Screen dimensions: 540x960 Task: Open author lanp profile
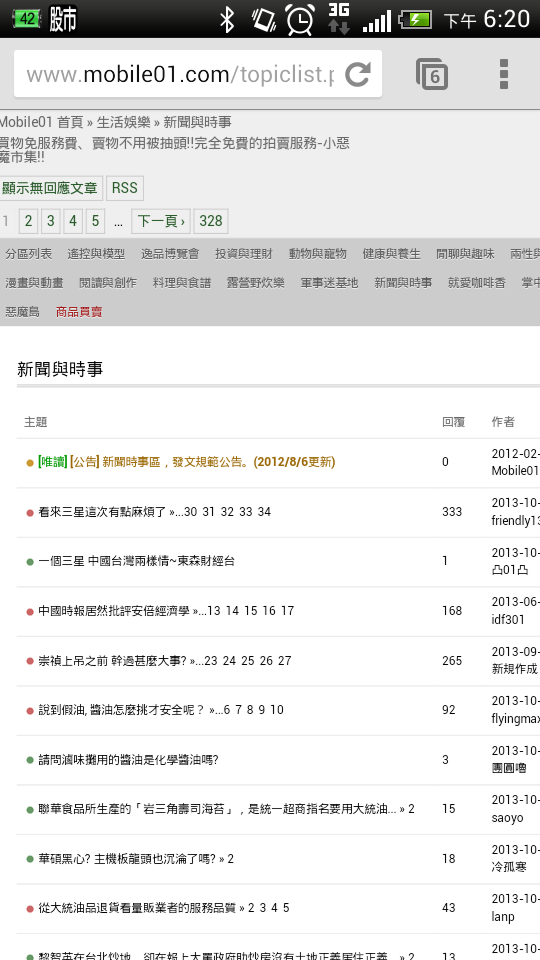pyautogui.click(x=503, y=917)
